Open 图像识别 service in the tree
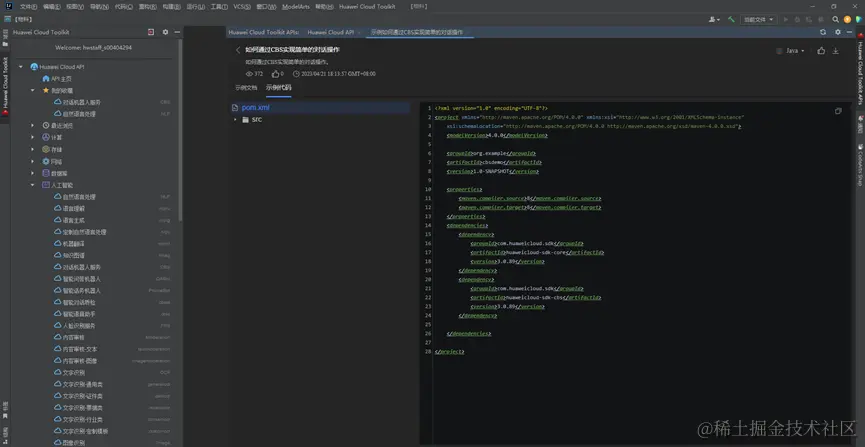The width and height of the screenshot is (865, 447). (x=73, y=443)
